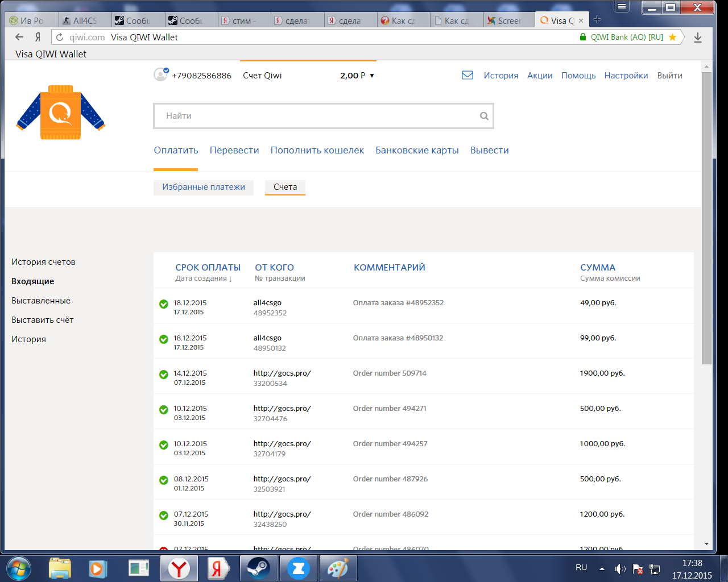Select the Счета tab
This screenshot has height=582, width=728.
coord(285,187)
